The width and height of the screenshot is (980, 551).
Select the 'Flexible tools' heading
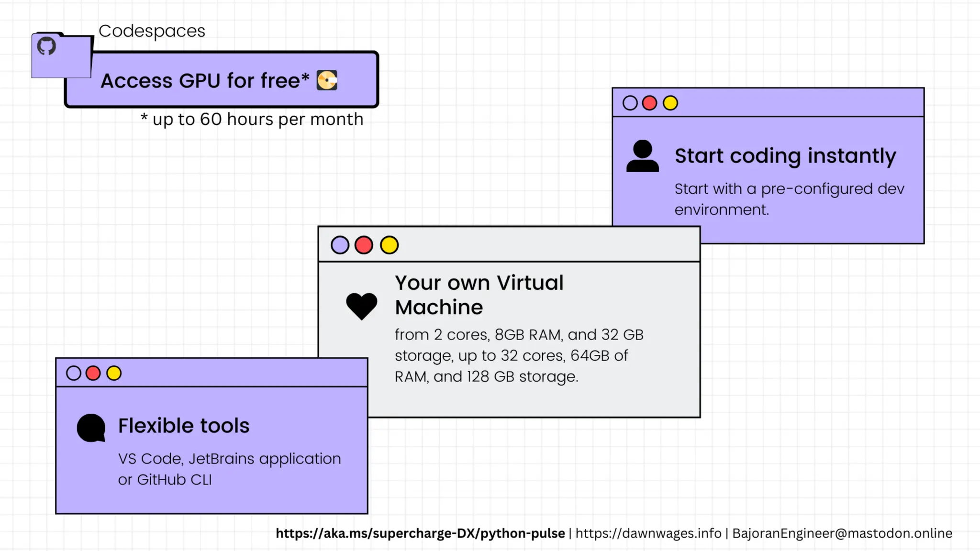(x=184, y=426)
